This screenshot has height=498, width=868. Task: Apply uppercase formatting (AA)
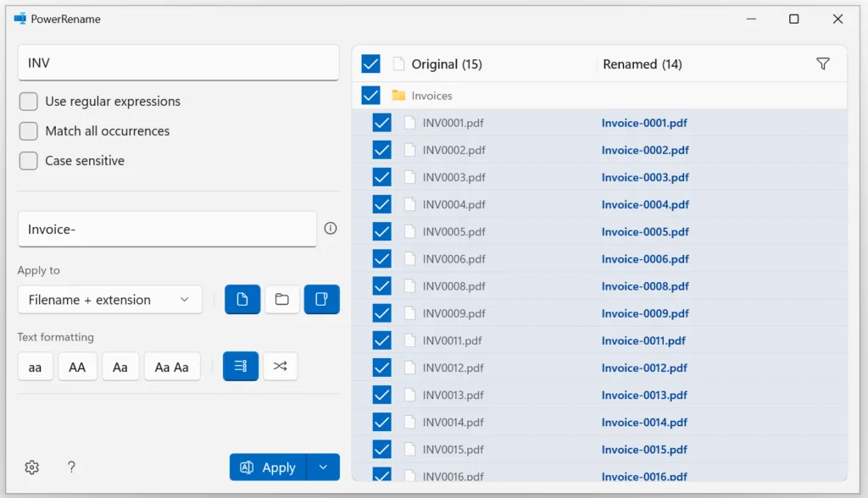pos(77,367)
